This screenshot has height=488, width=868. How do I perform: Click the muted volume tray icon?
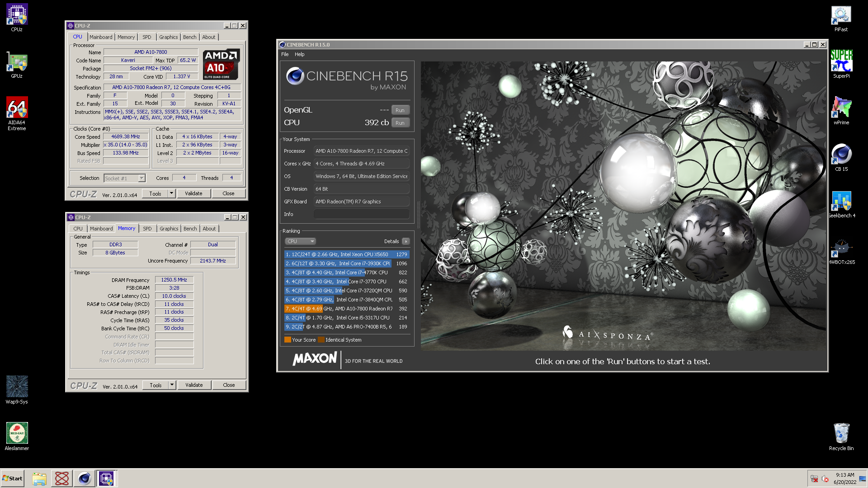[x=825, y=479]
